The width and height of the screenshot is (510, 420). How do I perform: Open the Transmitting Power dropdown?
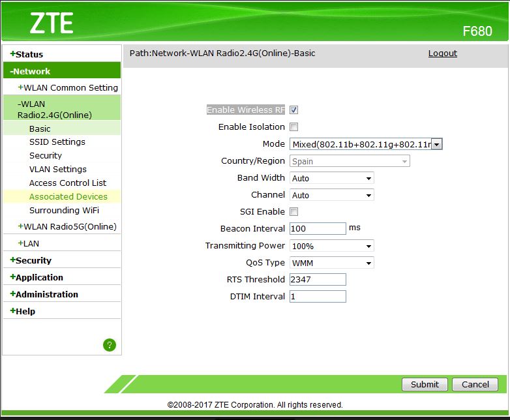pos(332,246)
